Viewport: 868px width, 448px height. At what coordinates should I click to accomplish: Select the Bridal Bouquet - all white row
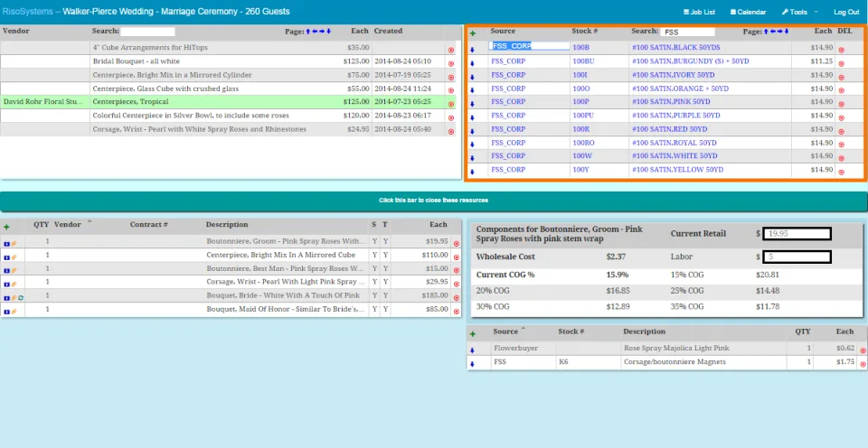[231, 61]
